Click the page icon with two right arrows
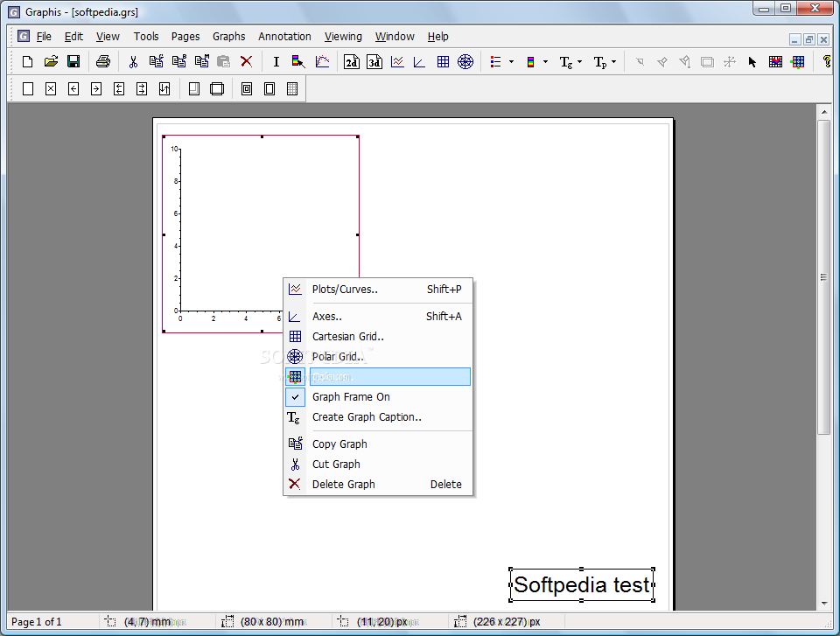This screenshot has width=840, height=636. [142, 89]
